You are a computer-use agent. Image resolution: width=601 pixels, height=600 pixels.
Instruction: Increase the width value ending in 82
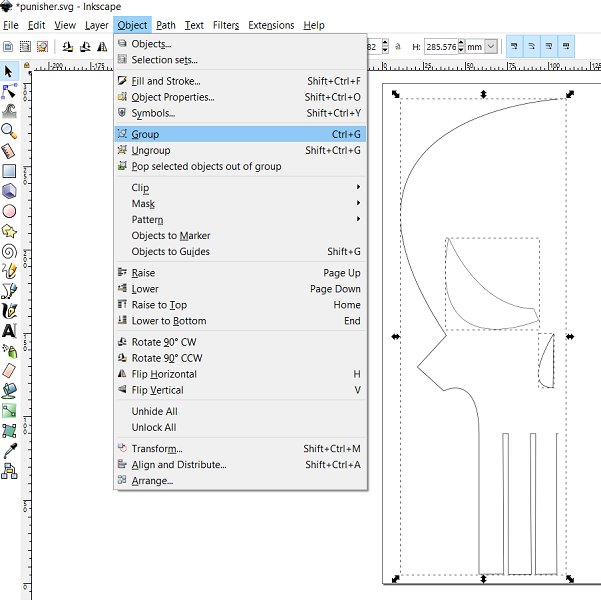point(385,43)
